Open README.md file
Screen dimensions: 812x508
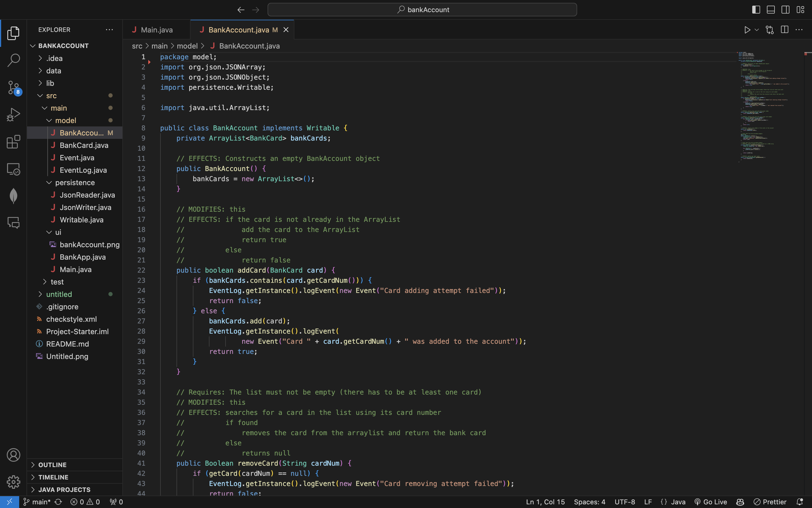tap(74, 344)
